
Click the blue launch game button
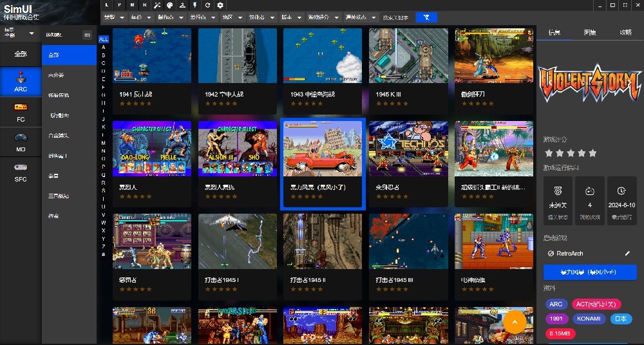(x=589, y=272)
